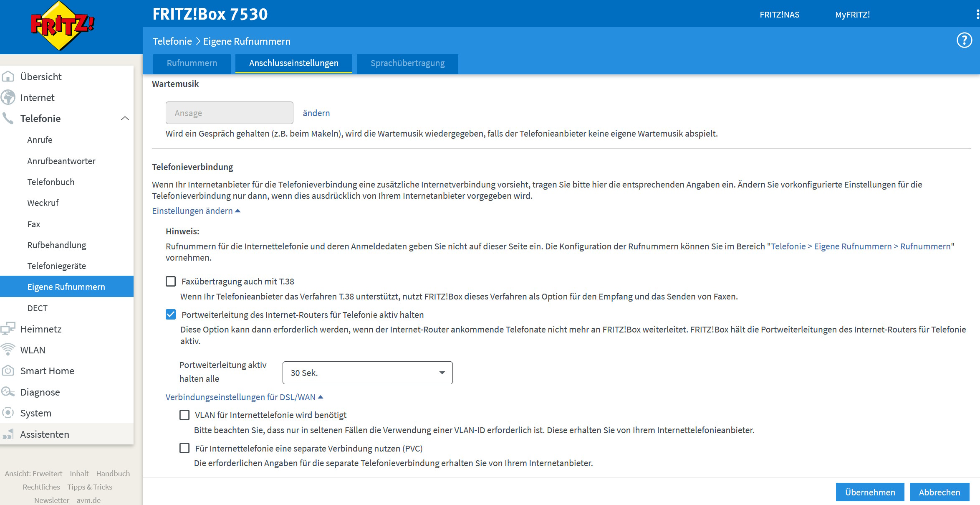Open help via question mark icon
Screen dimensions: 980x505
tap(964, 41)
